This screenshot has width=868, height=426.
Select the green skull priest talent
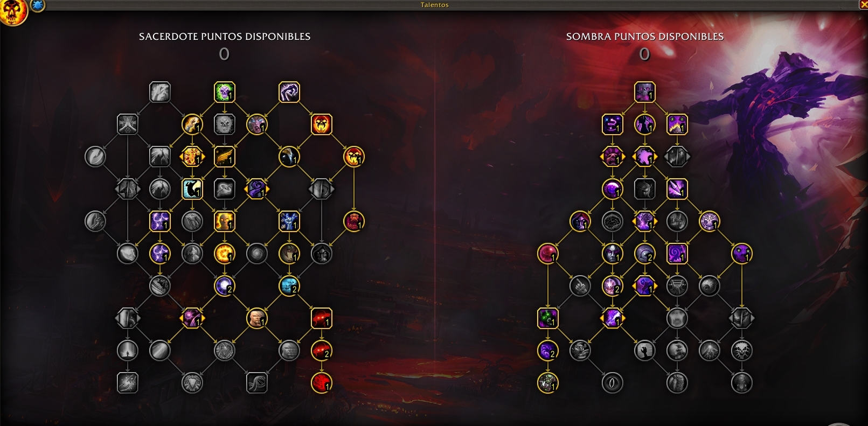(225, 92)
